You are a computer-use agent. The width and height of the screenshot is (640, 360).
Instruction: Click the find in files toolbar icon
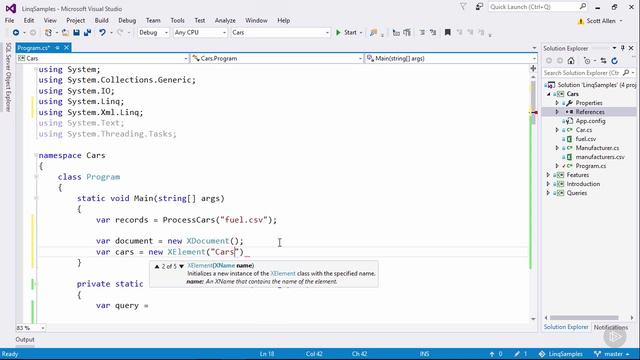[x=373, y=33]
